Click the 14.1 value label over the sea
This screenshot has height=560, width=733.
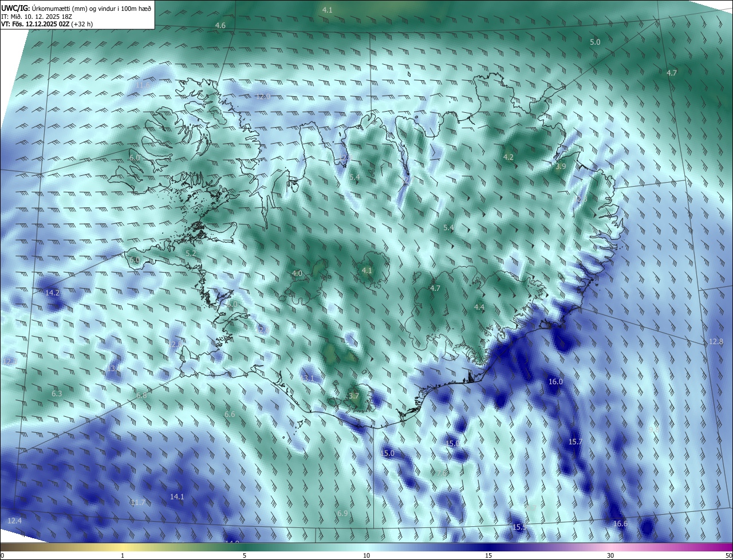(x=177, y=496)
